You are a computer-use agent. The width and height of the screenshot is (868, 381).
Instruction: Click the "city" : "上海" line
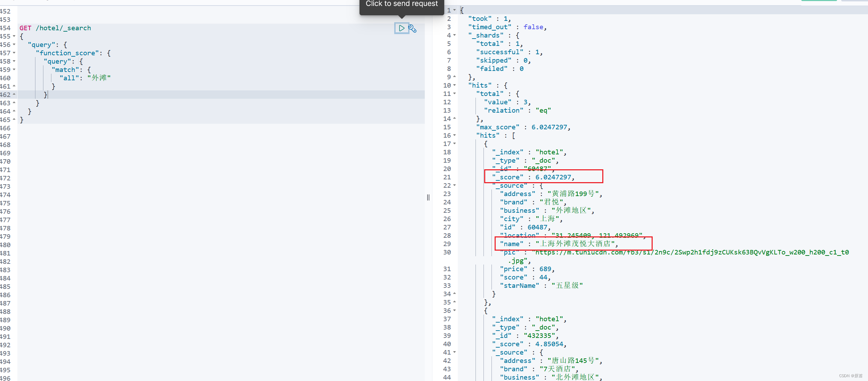point(531,219)
